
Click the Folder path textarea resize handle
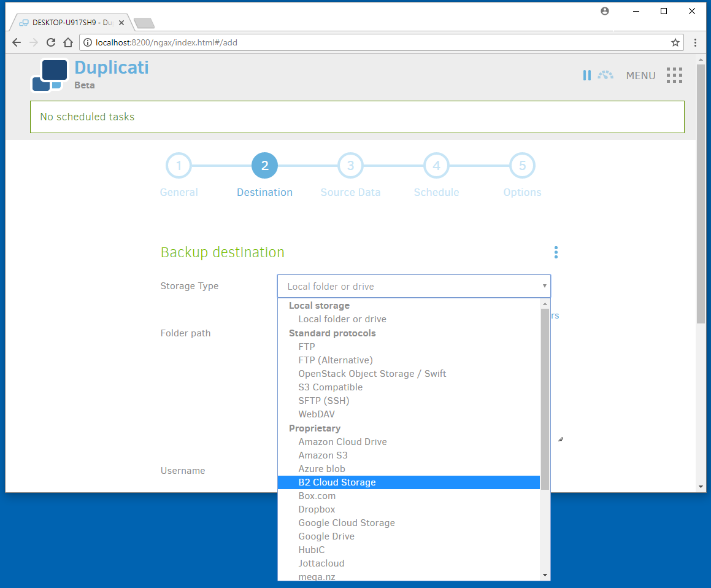tap(561, 439)
